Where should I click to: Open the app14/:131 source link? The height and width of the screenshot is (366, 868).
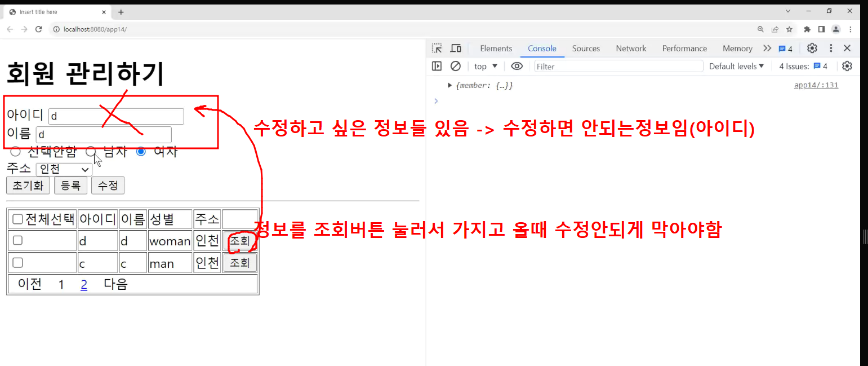[x=816, y=85]
